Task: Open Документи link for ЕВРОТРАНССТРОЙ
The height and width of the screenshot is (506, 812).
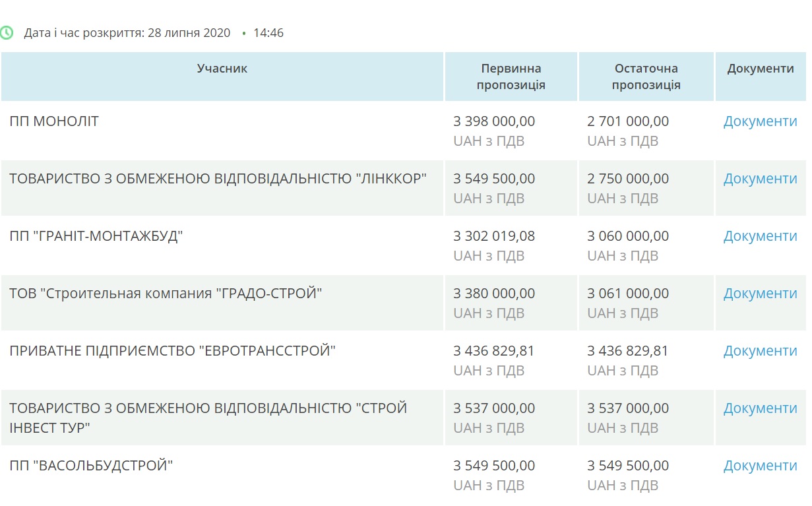Action: (760, 351)
